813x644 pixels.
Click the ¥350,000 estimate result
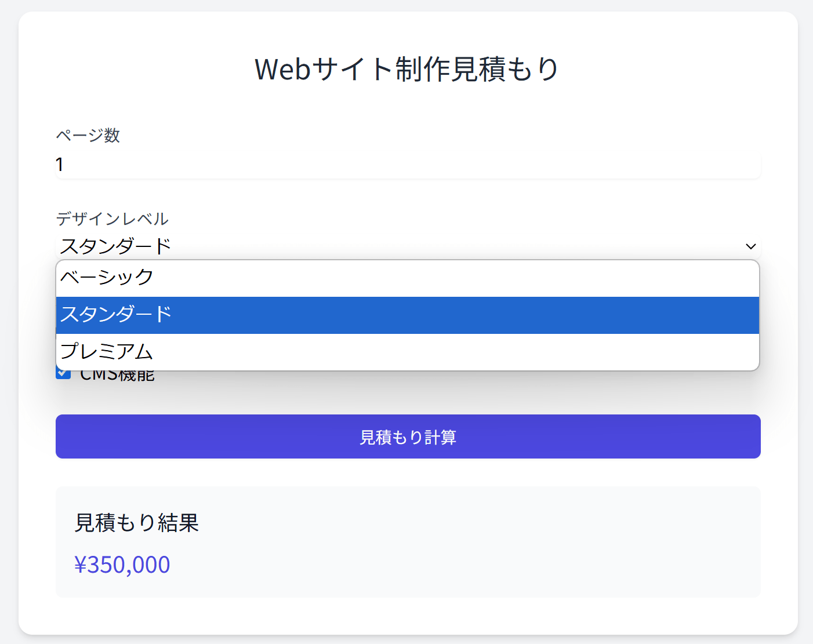click(x=123, y=564)
